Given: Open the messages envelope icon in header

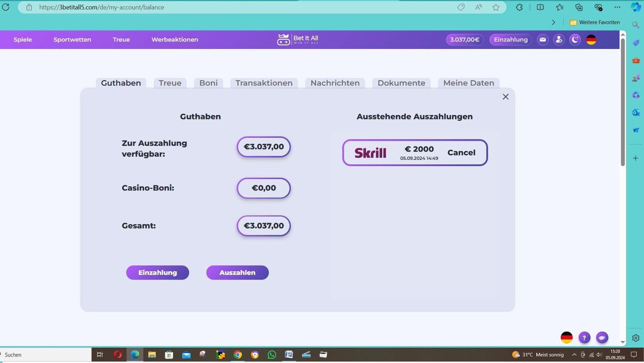Looking at the screenshot, I should click(x=543, y=40).
